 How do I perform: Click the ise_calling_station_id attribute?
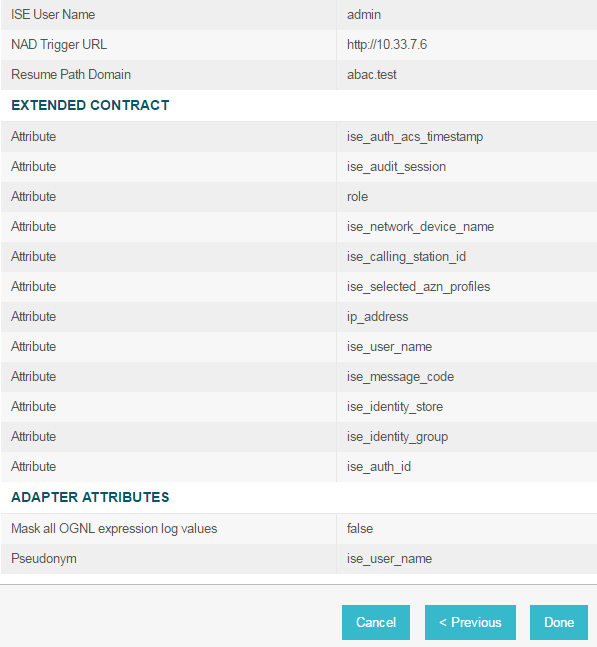pos(406,257)
